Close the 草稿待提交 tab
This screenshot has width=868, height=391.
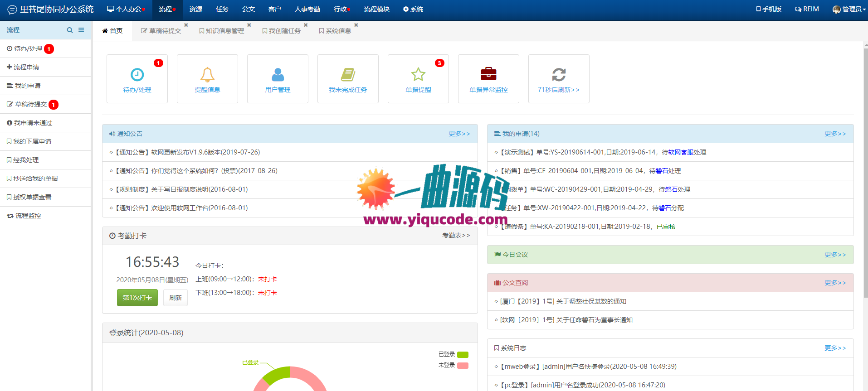point(186,25)
